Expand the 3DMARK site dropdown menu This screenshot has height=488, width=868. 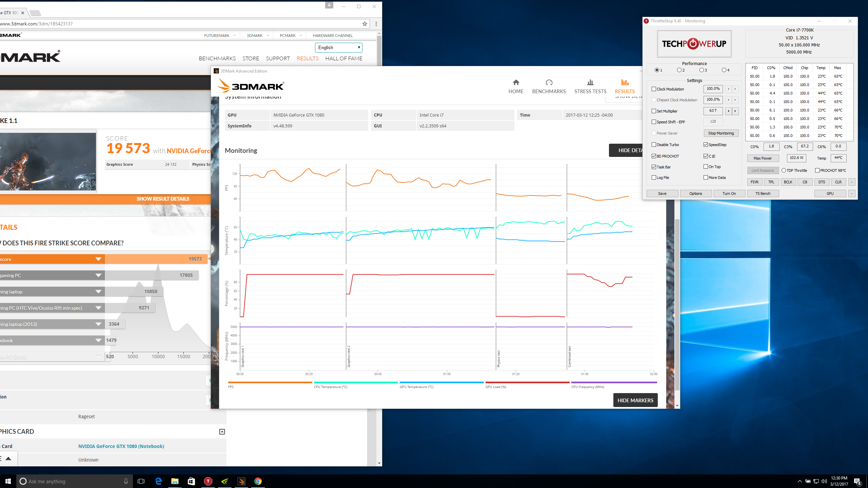[x=268, y=36]
